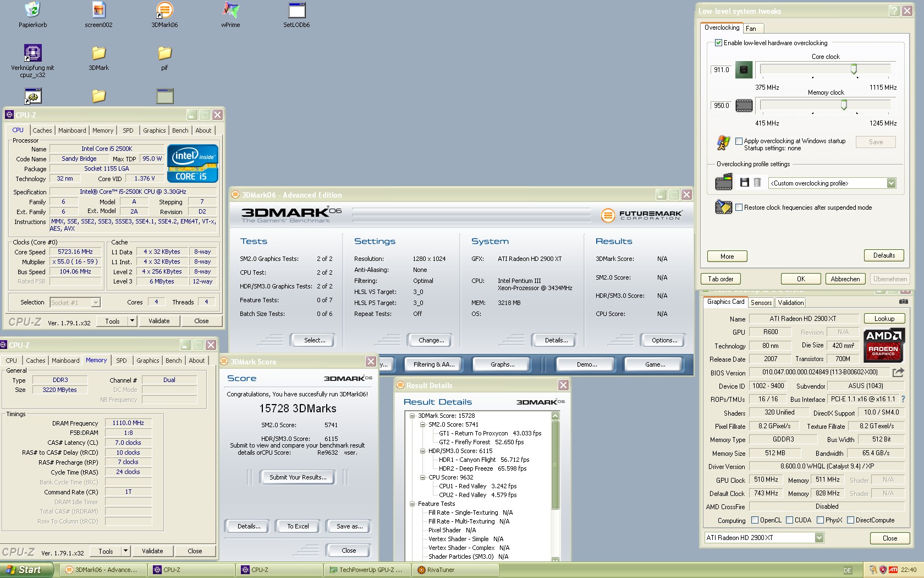Click the delete overclocking profile trash icon

click(x=757, y=183)
